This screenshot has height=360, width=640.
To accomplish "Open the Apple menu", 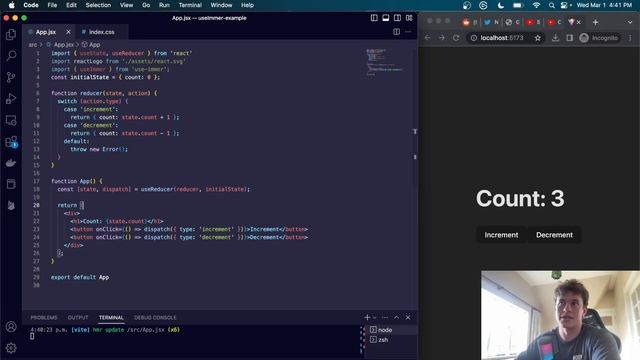I will [x=11, y=5].
